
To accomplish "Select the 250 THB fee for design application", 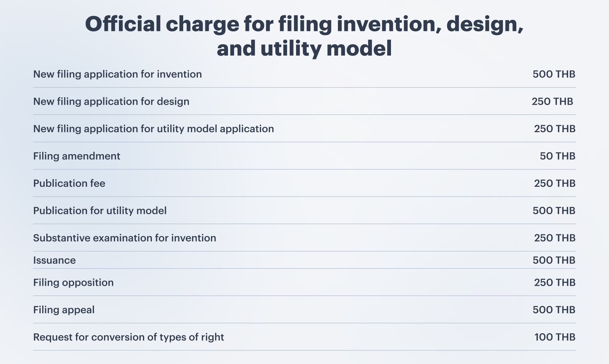I will [552, 102].
